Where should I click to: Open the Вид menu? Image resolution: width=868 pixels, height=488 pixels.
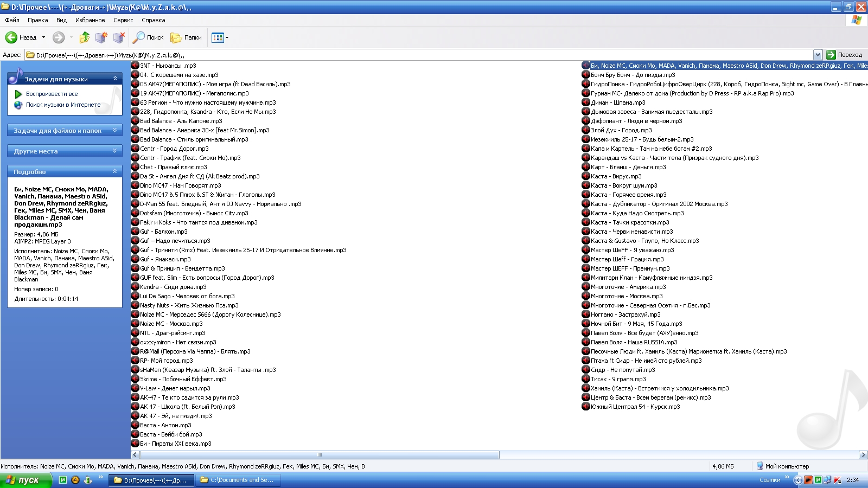point(61,20)
